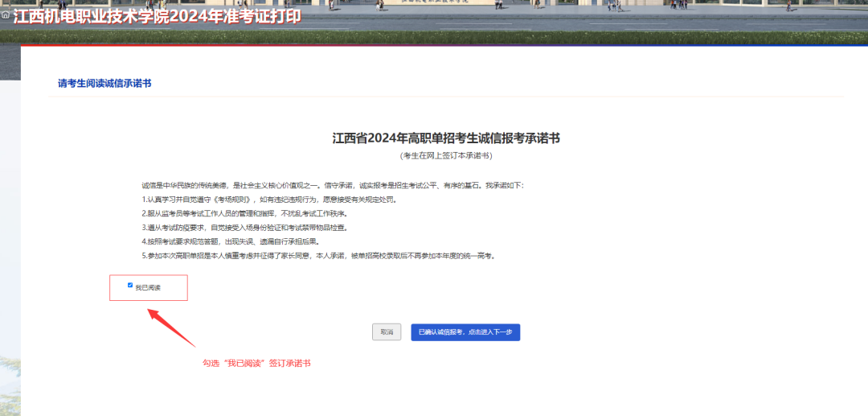Click item 4 about 规范答题
The width and height of the screenshot is (868, 416).
tap(231, 242)
